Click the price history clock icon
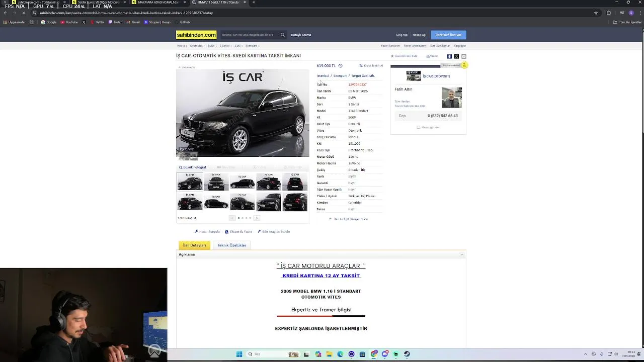Viewport: 644px width, 362px height. 340,65
